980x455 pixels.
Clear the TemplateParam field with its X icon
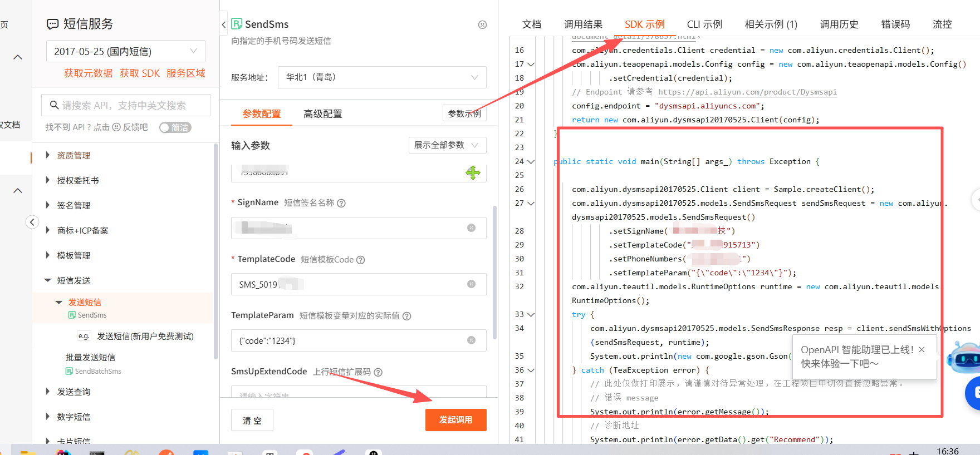472,340
